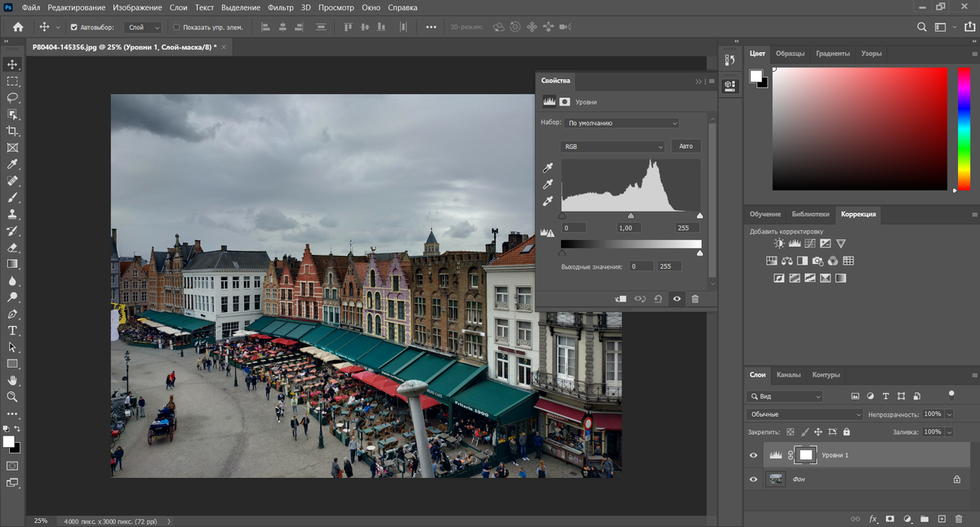
Task: Expand the RGB channel dropdown
Action: pyautogui.click(x=612, y=147)
